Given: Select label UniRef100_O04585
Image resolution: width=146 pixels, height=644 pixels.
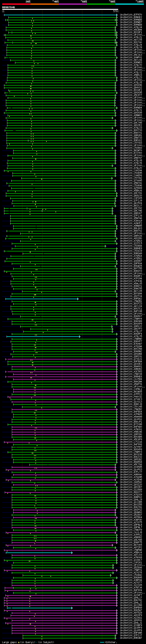Looking at the screenshot, I should coord(131,467).
